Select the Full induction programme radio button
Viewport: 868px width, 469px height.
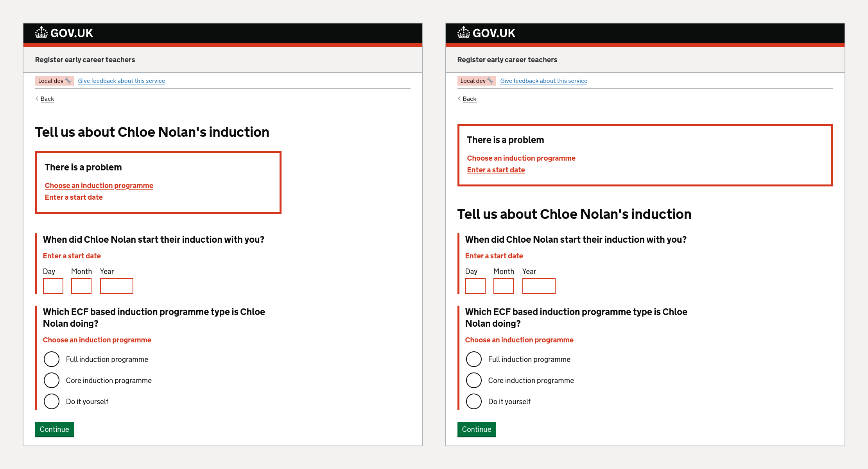(x=51, y=359)
